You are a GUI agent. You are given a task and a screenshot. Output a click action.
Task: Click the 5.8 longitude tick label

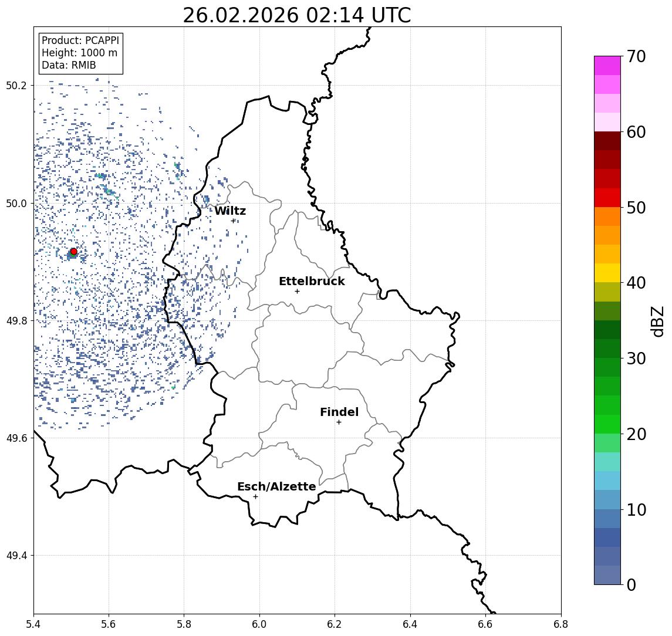(184, 624)
